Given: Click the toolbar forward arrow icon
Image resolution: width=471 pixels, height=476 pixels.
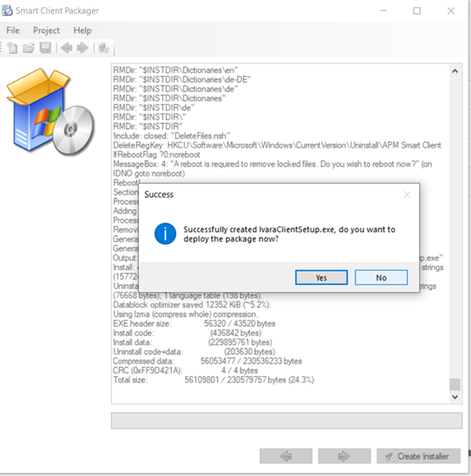Looking at the screenshot, I should tap(82, 48).
